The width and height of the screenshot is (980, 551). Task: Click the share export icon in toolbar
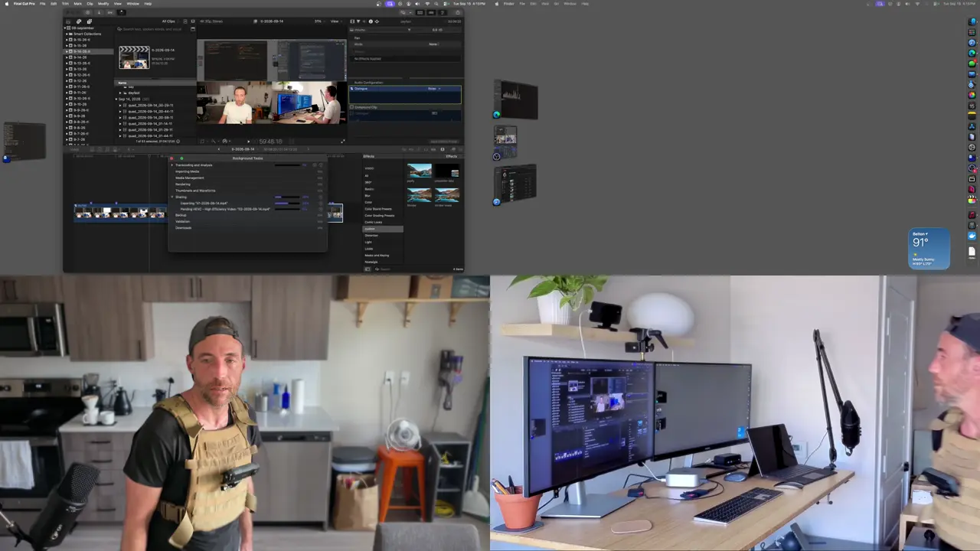click(x=458, y=12)
